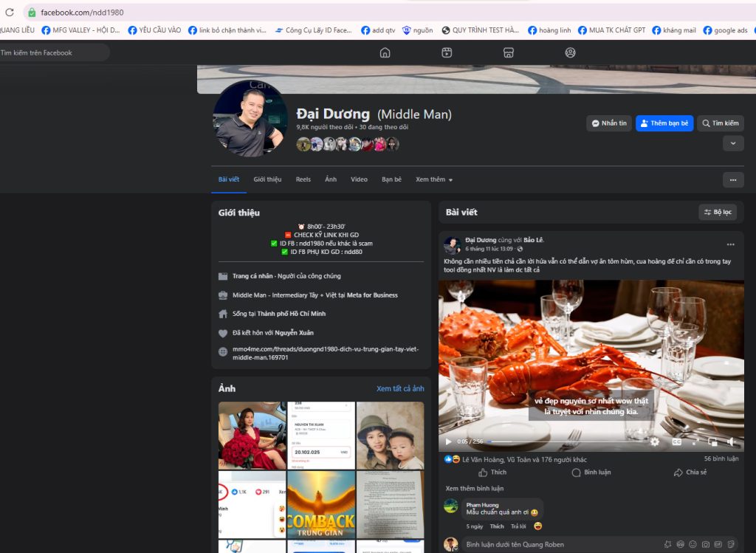This screenshot has height=553, width=756.
Task: Open the three-dot menu on Đại Dương's post
Action: [730, 244]
